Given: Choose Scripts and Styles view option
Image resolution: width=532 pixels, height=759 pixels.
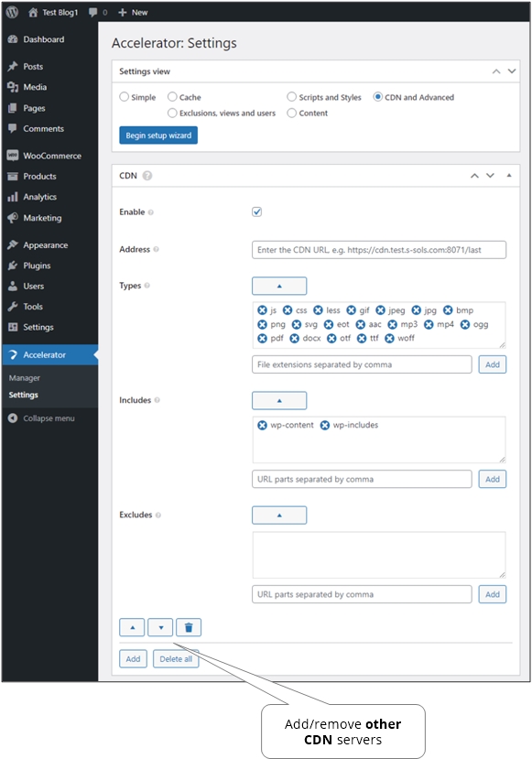Looking at the screenshot, I should coord(291,97).
